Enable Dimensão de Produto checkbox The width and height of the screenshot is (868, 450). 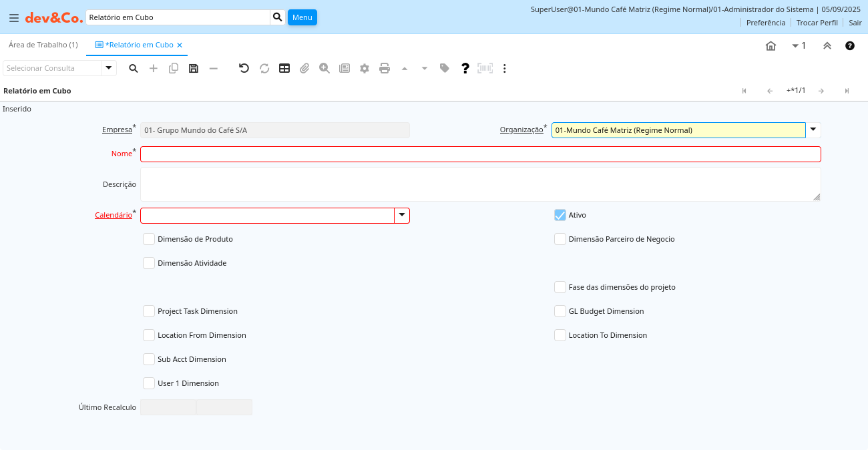click(149, 239)
